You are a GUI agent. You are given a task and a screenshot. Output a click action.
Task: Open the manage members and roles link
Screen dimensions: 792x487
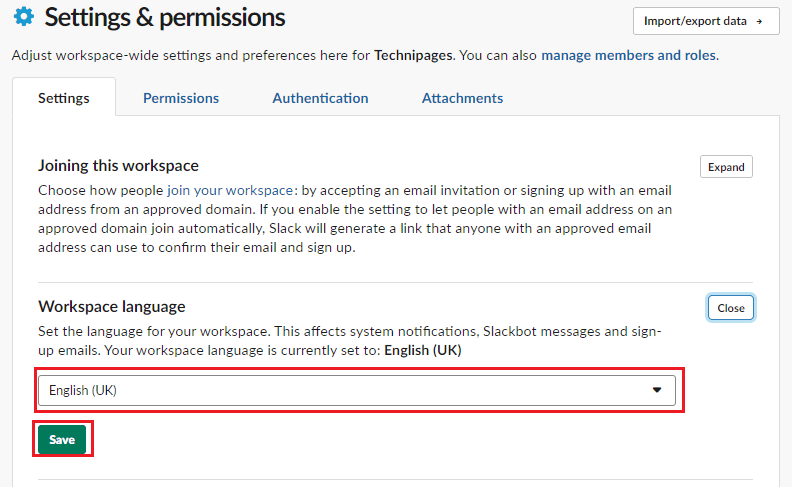[628, 55]
